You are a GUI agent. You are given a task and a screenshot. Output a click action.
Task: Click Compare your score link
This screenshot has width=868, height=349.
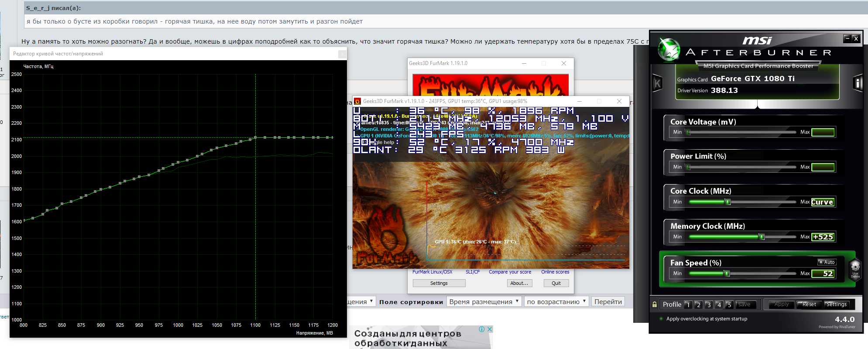510,272
